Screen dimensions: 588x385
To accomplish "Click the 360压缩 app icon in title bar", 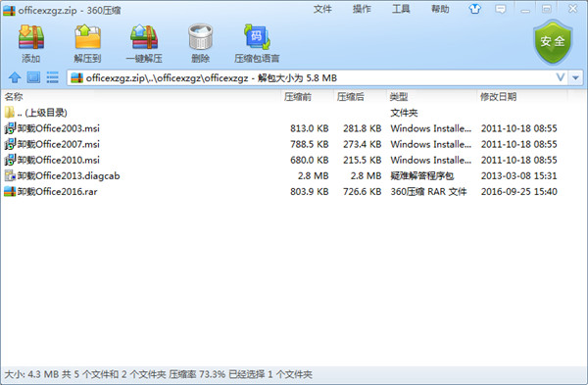I will (9, 10).
